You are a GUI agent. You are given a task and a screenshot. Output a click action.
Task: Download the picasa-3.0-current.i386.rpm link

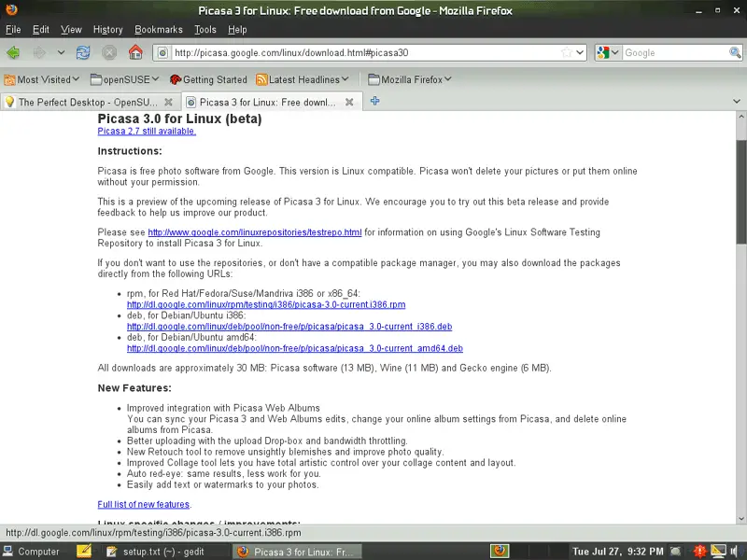tap(266, 305)
